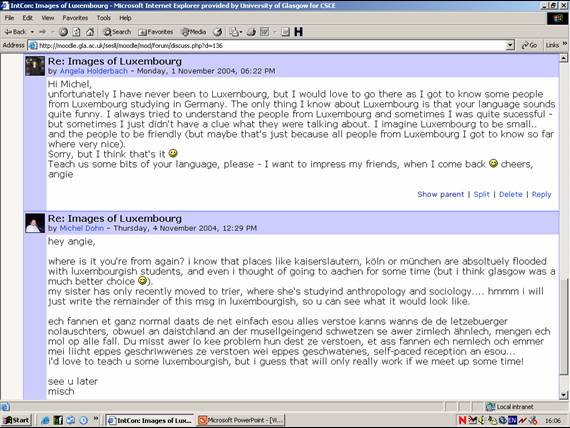Screen dimensions: 570x428
Task: Click Show parent link
Action: point(441,195)
